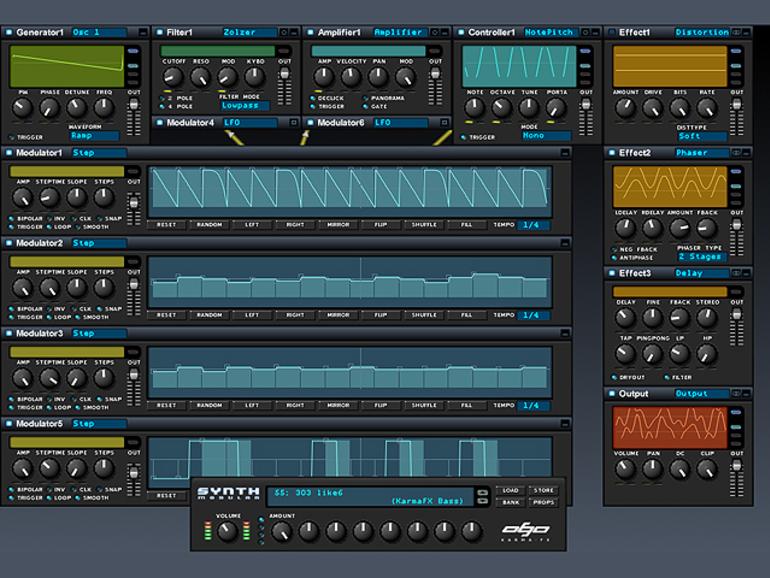The width and height of the screenshot is (770, 578).
Task: Click the master VOLUME knob
Action: tap(227, 531)
